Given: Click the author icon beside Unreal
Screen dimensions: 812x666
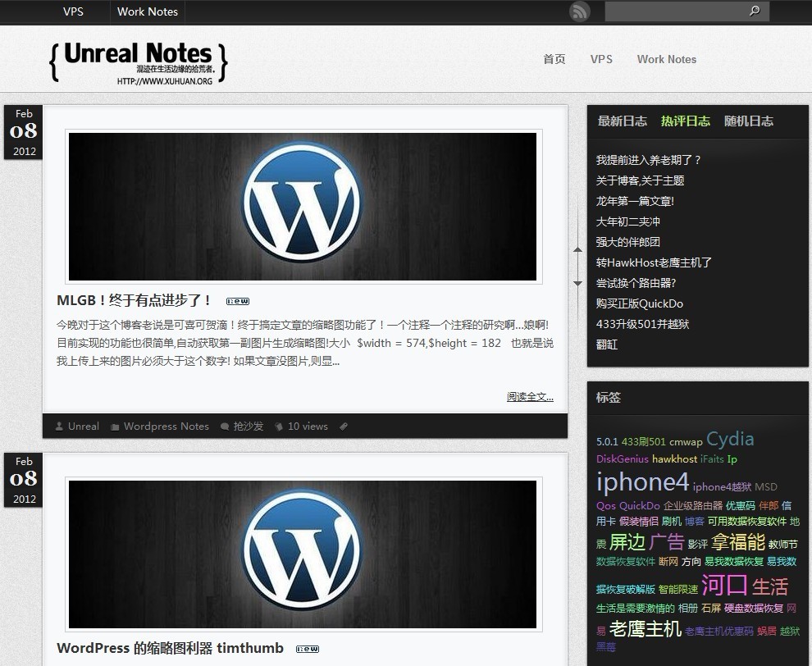Looking at the screenshot, I should (x=59, y=427).
